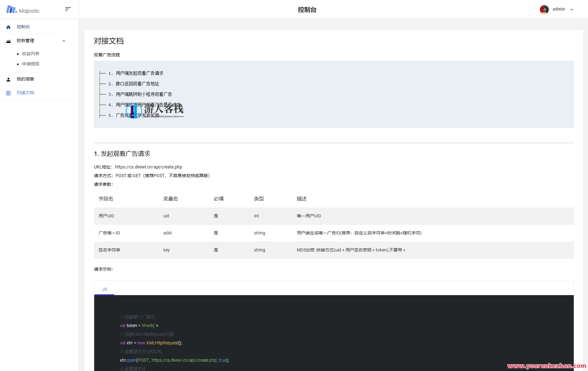Click the document icon beside 对接文档
The width and height of the screenshot is (588, 371).
[x=8, y=93]
